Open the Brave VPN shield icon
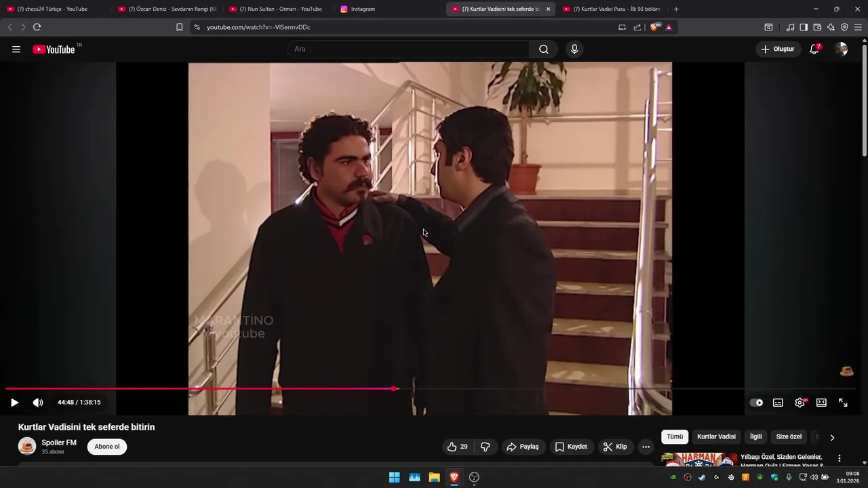The width and height of the screenshot is (868, 488). click(x=844, y=27)
